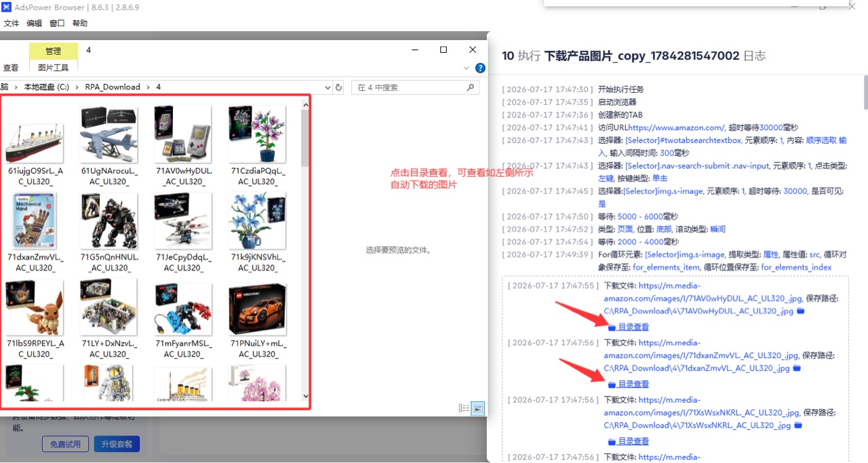The image size is (868, 463).
Task: Select RPA_Download in the address path
Action: pos(113,87)
